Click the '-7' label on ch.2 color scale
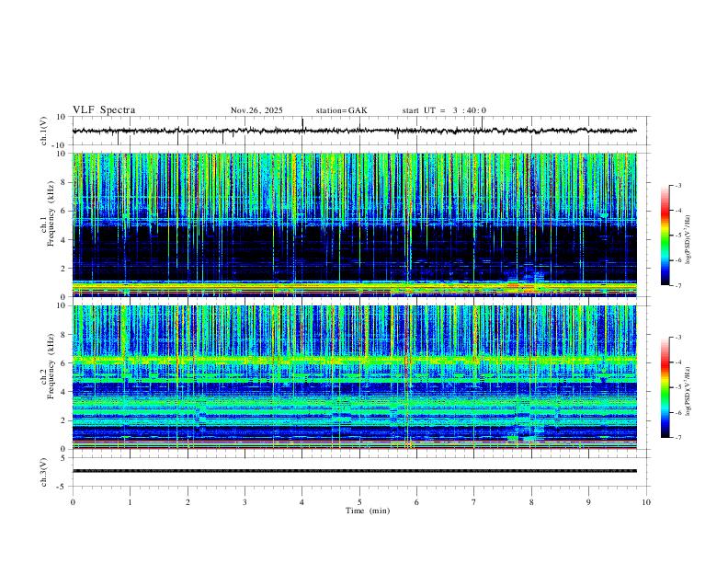Image resolution: width=728 pixels, height=563 pixels. [x=677, y=438]
